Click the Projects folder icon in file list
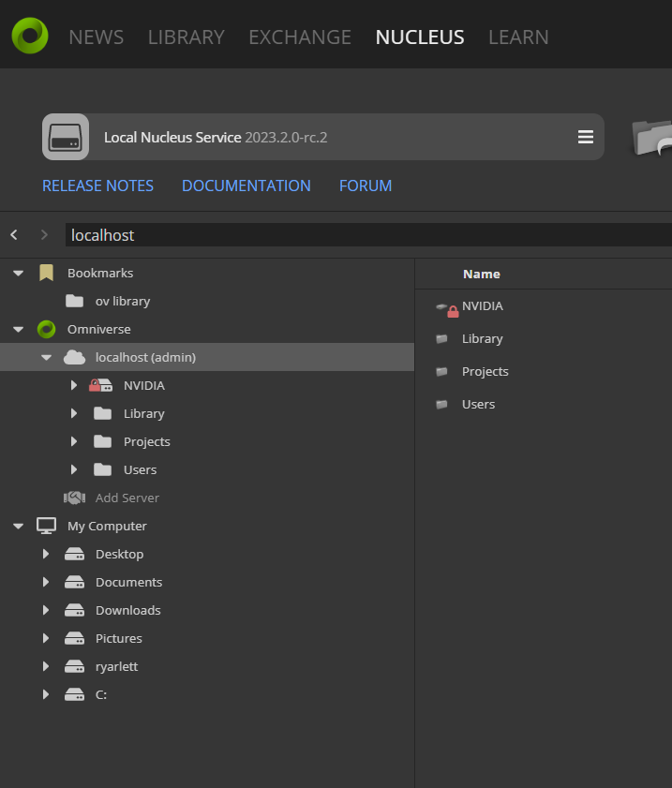 [441, 371]
